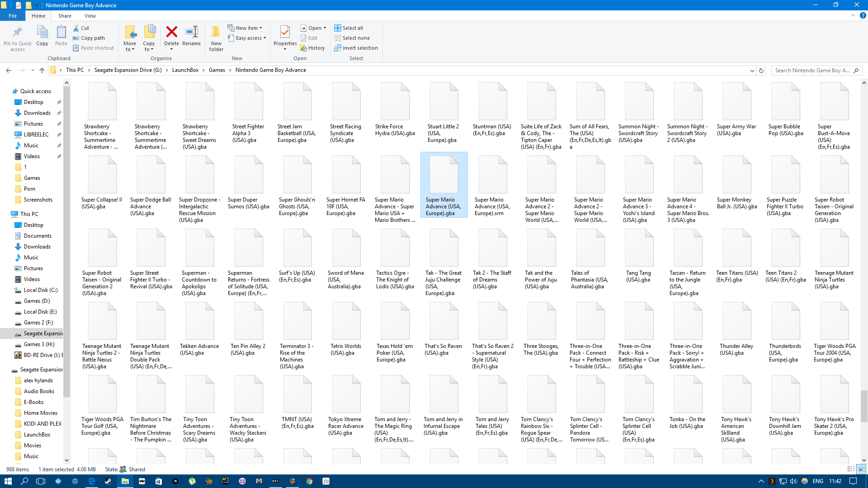Open the Action Center notifications icon
The height and width of the screenshot is (488, 868).
click(x=853, y=481)
